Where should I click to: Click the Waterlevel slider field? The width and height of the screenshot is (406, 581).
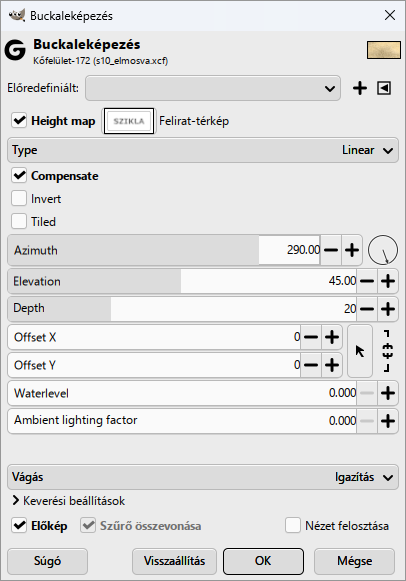pos(182,393)
